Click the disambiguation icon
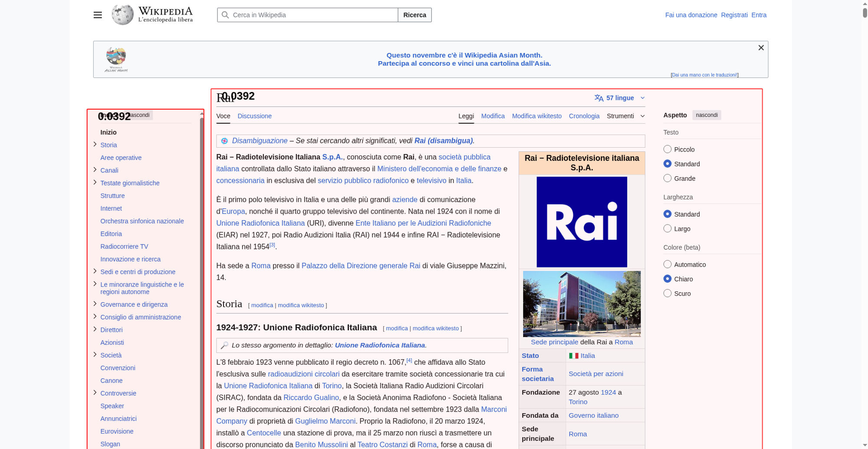The height and width of the screenshot is (449, 868). [224, 141]
